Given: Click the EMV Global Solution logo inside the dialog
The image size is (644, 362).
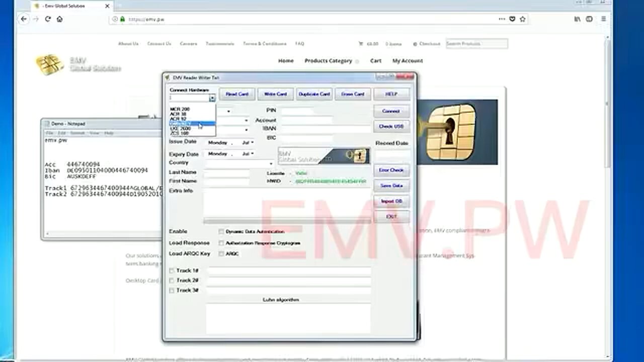Looking at the screenshot, I should (323, 156).
